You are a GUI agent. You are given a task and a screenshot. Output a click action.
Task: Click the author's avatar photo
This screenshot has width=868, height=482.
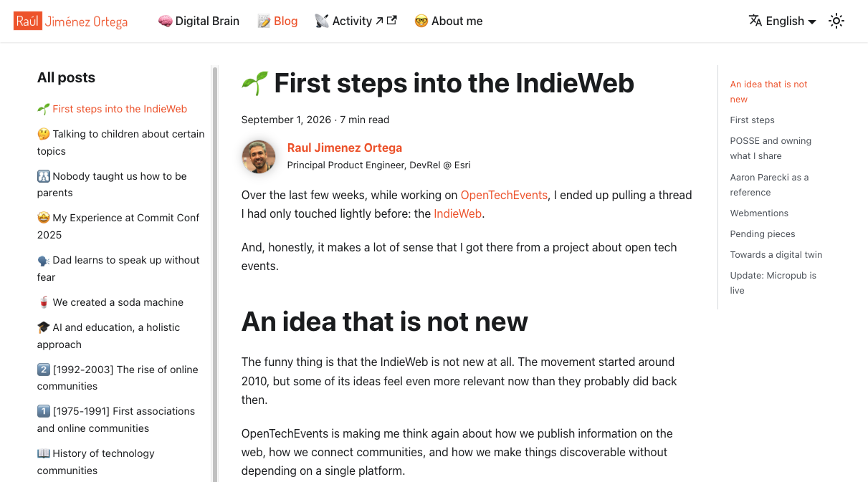coord(259,156)
